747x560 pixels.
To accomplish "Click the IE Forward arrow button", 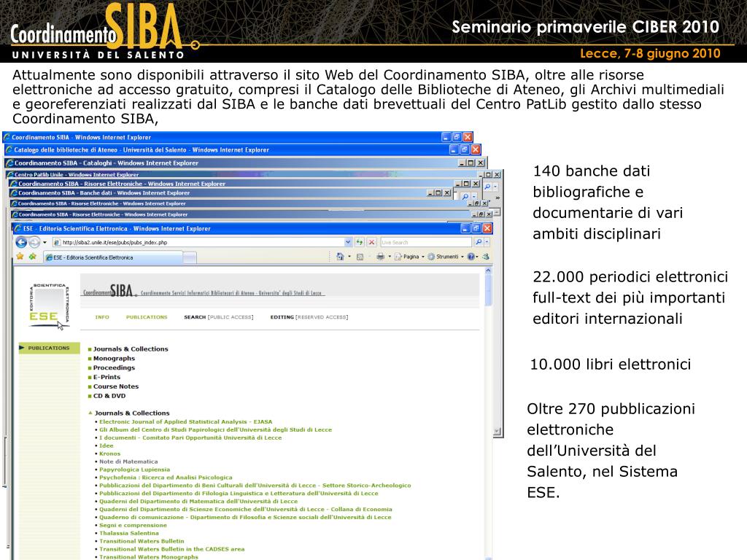I will point(34,242).
